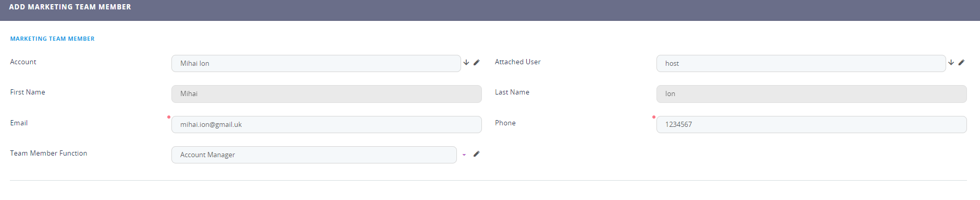Image resolution: width=980 pixels, height=200 pixels.
Task: Click the down arrow next to Attached User
Action: 951,63
